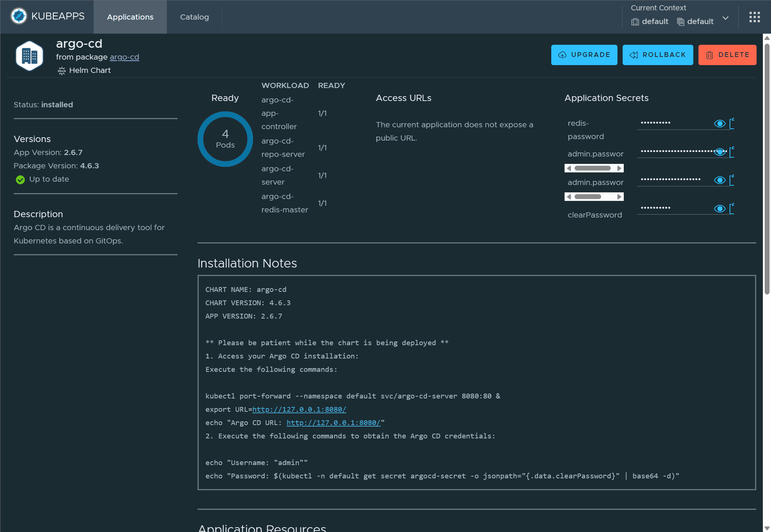Expand the Current Context dropdown chevron

coord(725,18)
